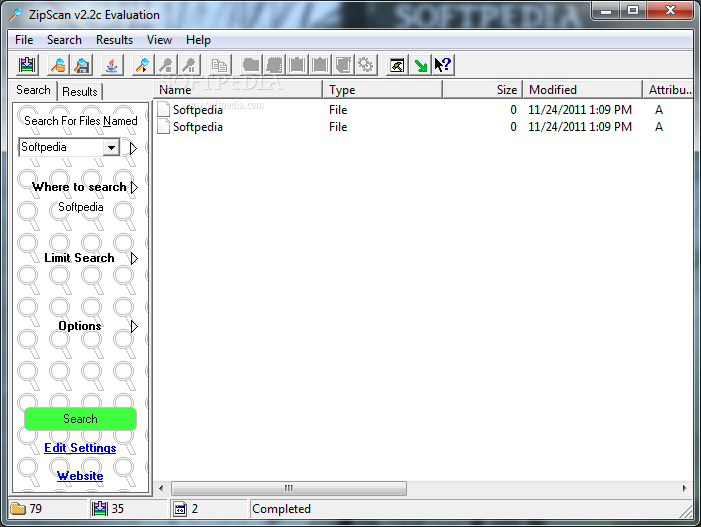The image size is (701, 527).
Task: Sort by the Size column header
Action: coord(483,90)
